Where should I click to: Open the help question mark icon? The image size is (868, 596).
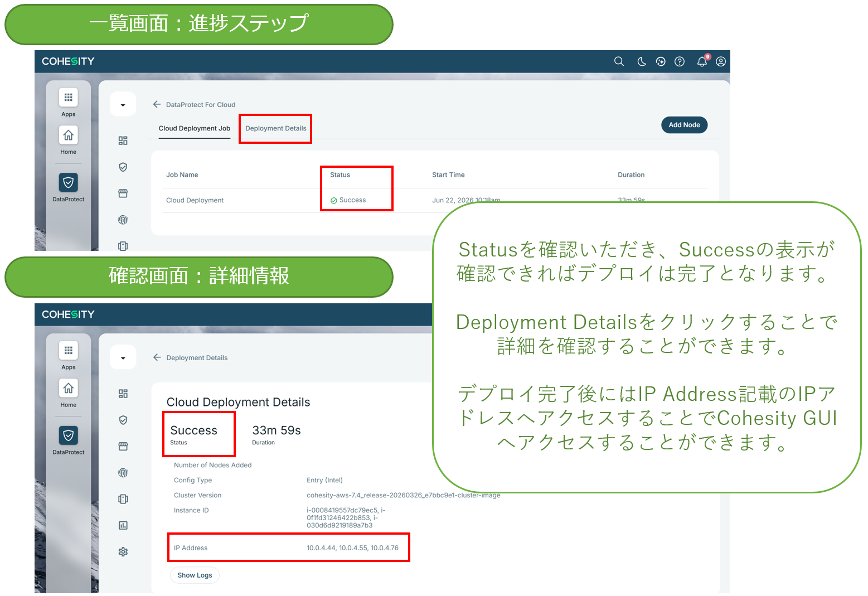680,61
